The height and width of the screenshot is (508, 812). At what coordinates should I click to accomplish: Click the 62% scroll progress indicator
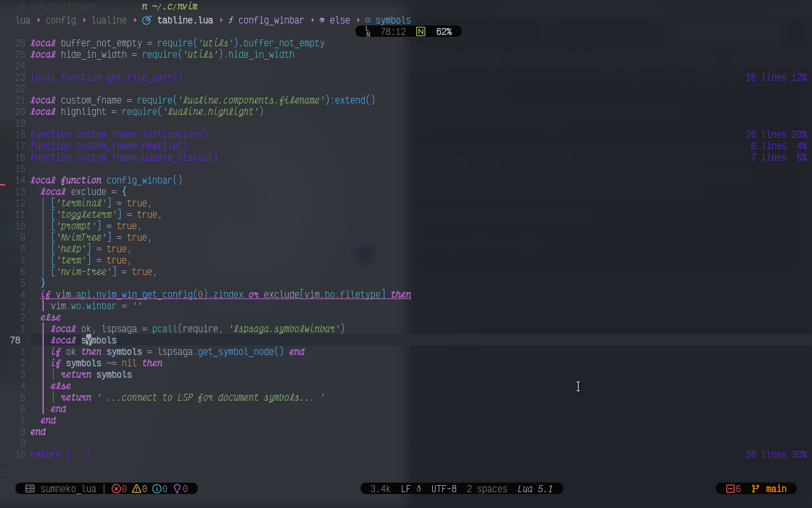pos(444,30)
